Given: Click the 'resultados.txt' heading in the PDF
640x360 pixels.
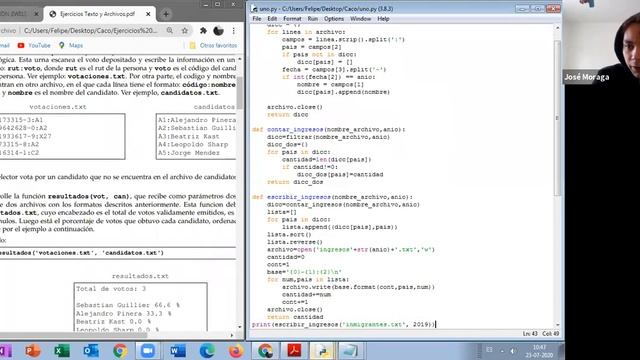Looking at the screenshot, I should coord(140,276).
